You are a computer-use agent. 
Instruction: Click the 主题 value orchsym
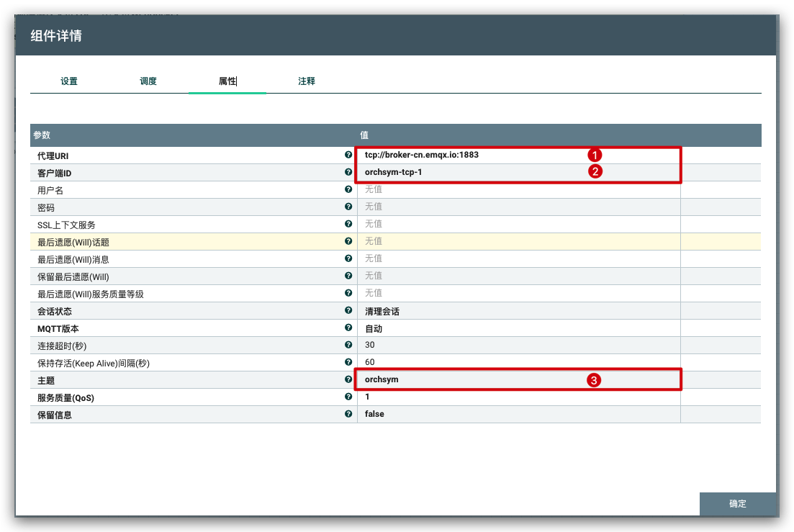(x=382, y=379)
